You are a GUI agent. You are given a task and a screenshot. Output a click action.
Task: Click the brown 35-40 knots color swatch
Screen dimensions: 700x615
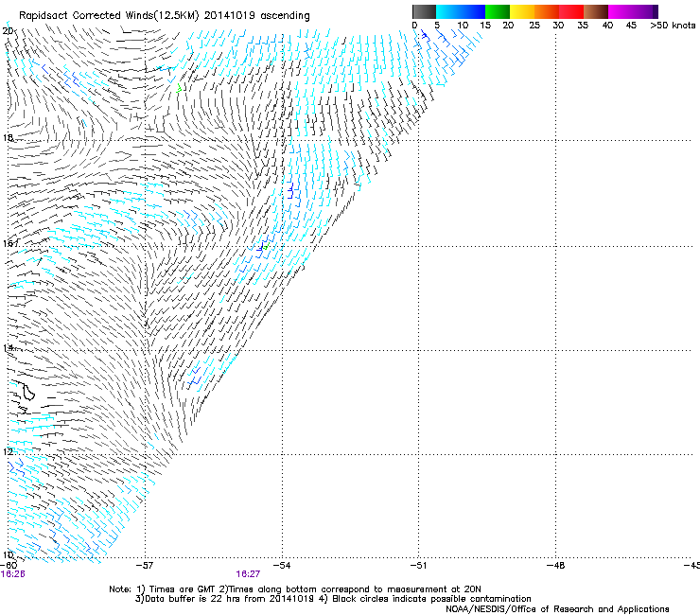pos(596,11)
